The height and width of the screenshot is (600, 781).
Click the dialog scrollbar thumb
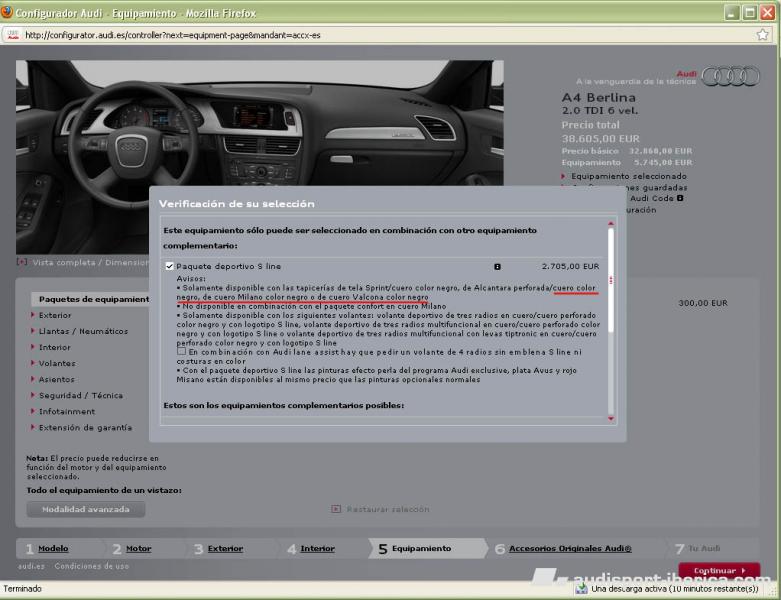coord(611,280)
